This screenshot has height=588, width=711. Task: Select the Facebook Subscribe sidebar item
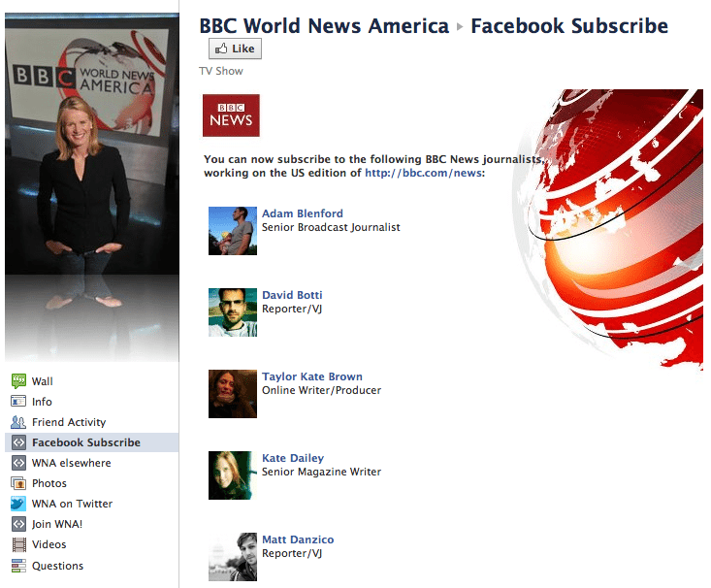pyautogui.click(x=91, y=442)
